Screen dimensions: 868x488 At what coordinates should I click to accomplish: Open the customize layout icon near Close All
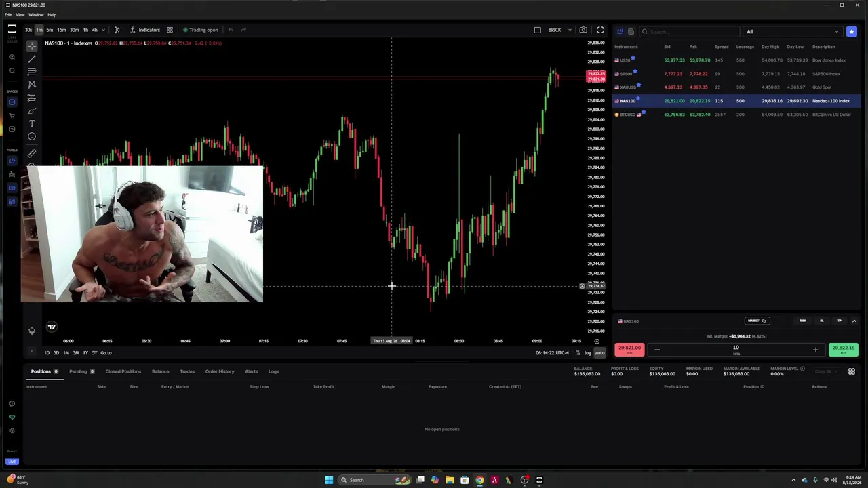[x=852, y=371]
